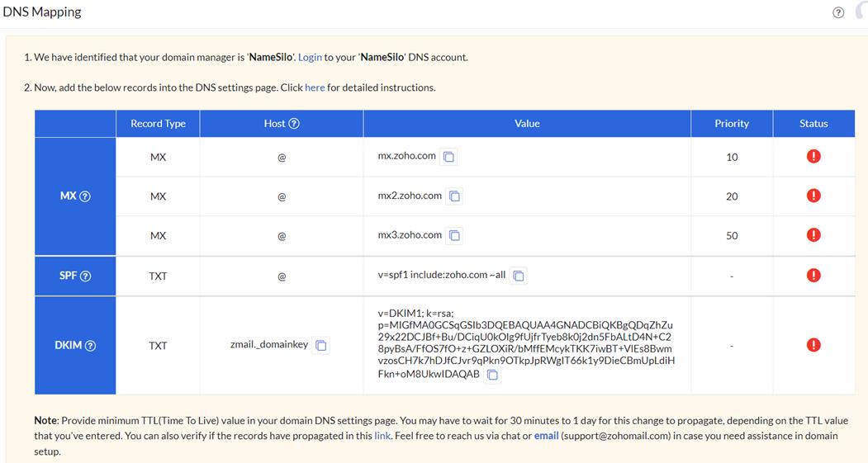Click help icon next to MX label
The image size is (868, 463).
[x=85, y=196]
